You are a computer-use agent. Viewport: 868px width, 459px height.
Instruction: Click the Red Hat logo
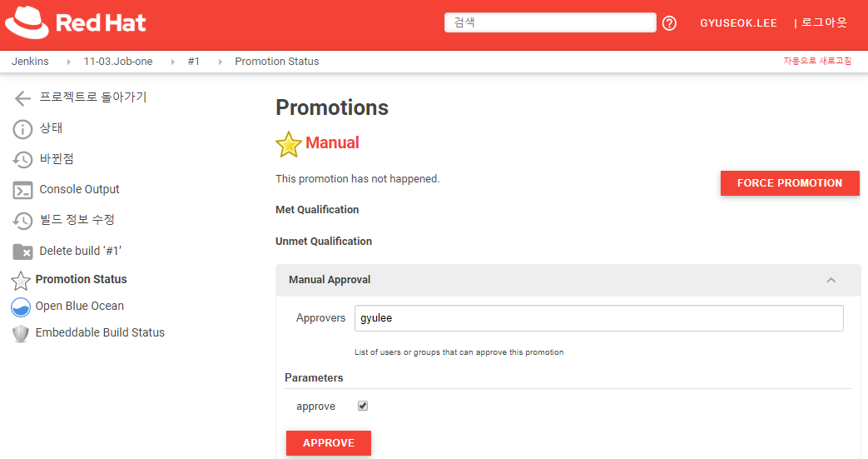pos(76,22)
